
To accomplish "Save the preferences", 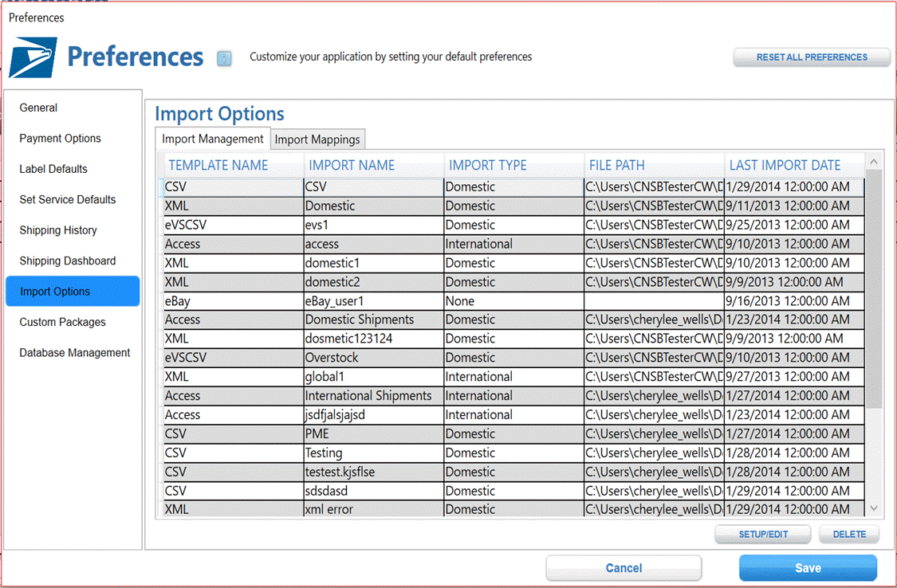I will 808,568.
